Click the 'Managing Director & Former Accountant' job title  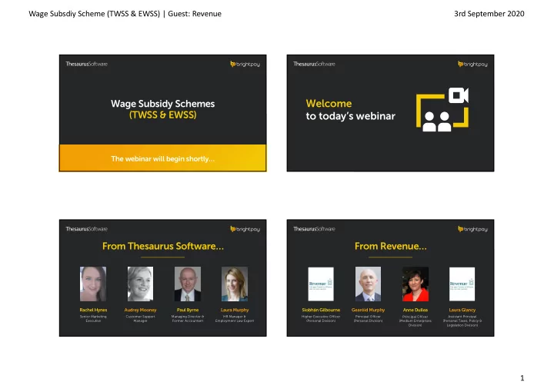click(x=188, y=319)
